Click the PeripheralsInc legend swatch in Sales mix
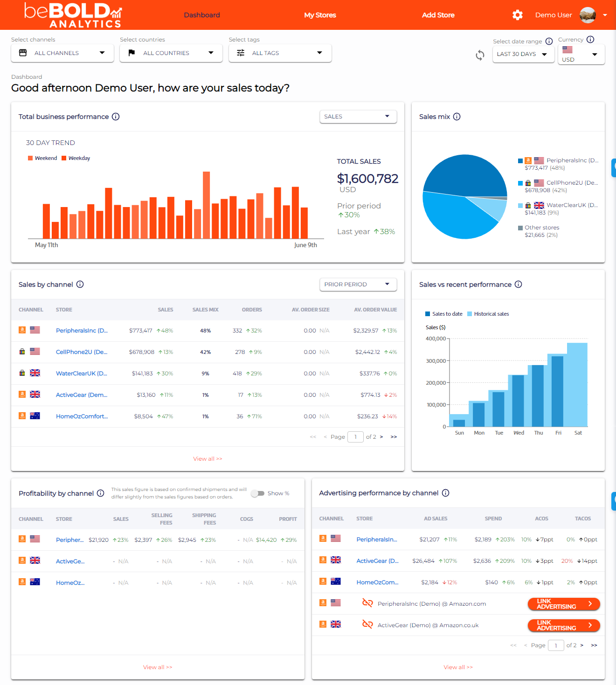The image size is (616, 685). 520,160
